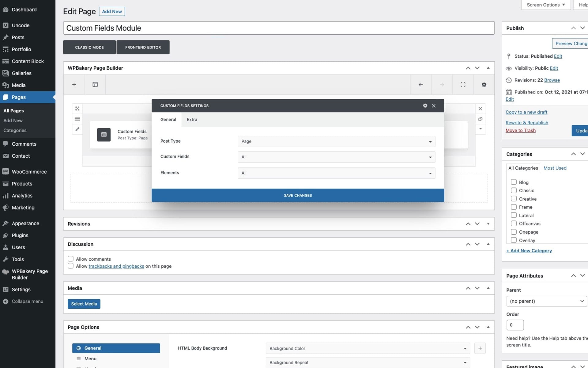Viewport: 588px width, 368px height.
Task: Expand Screen Options
Action: point(546,5)
